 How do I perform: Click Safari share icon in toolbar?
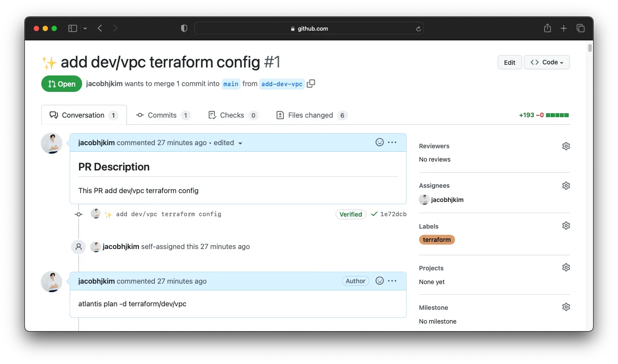coord(547,28)
